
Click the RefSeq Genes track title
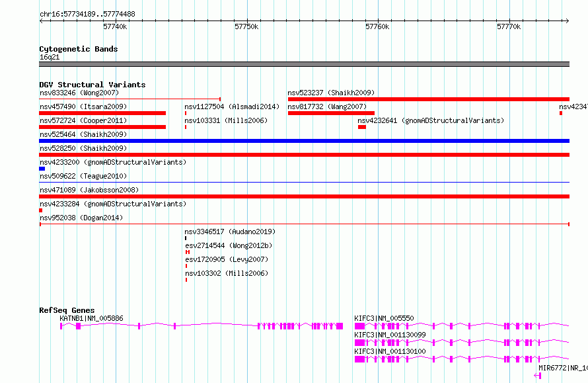point(67,310)
